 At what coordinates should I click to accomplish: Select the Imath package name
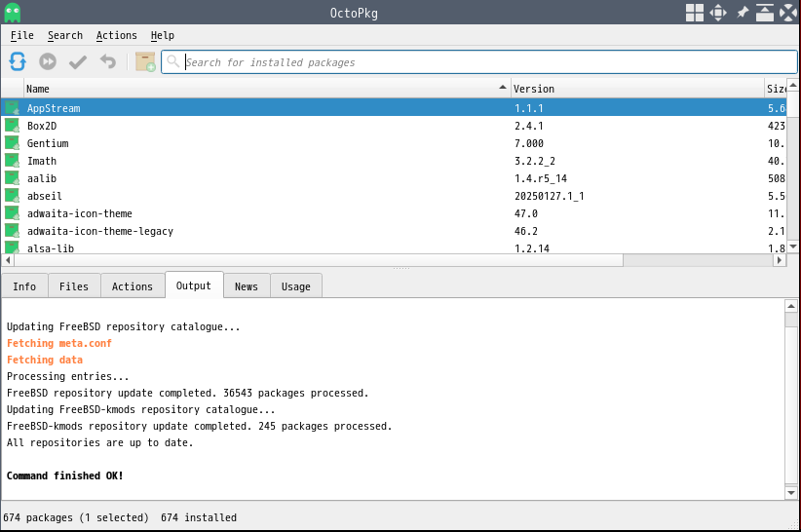(42, 161)
